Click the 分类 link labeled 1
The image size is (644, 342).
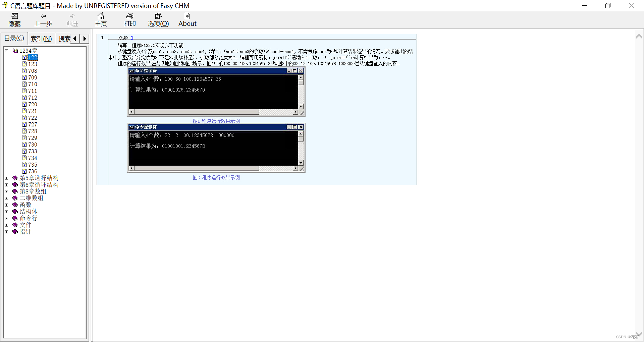point(132,38)
